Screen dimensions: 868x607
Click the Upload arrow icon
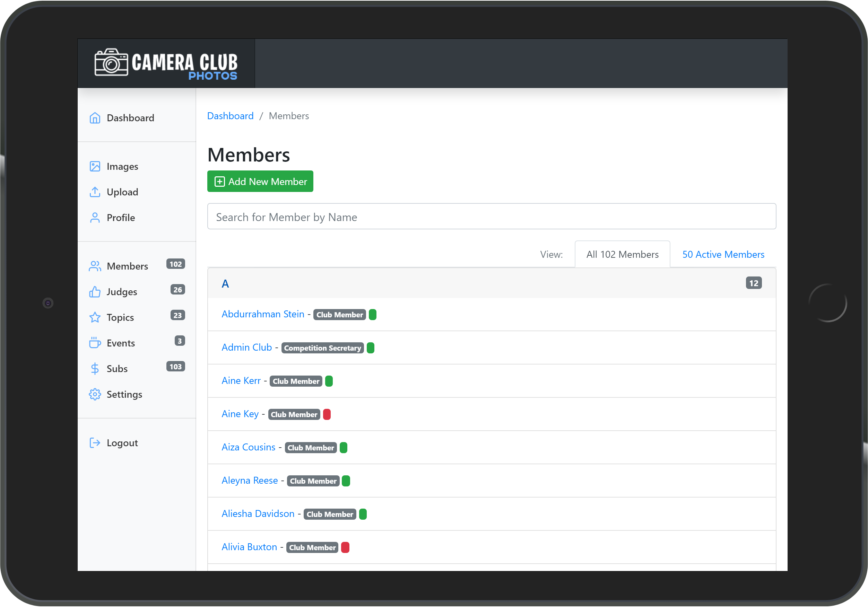[95, 192]
